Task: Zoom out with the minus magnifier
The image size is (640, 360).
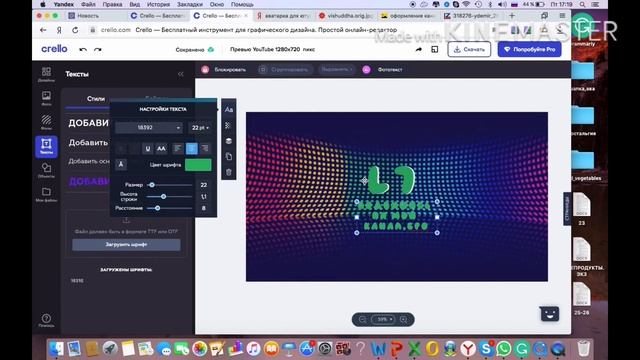Action: coord(362,319)
